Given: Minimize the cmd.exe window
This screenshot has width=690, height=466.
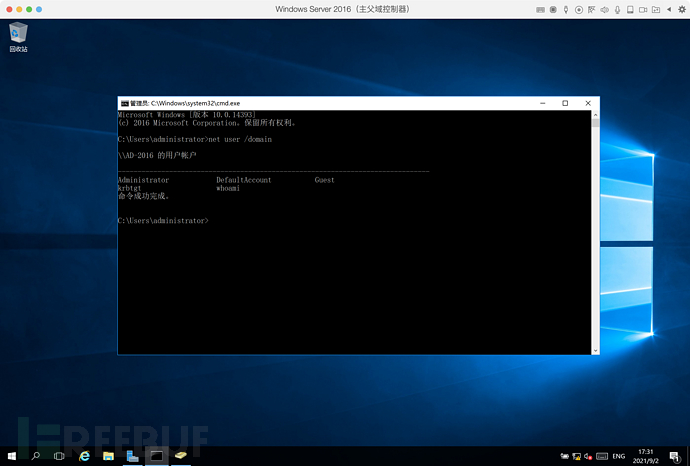Looking at the screenshot, I should point(543,103).
